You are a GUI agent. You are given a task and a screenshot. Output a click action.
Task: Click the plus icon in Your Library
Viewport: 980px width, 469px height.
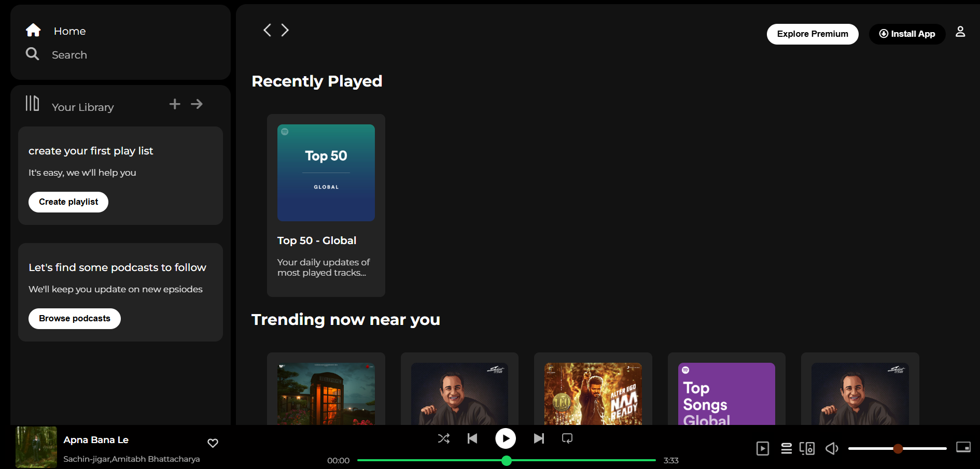click(175, 104)
